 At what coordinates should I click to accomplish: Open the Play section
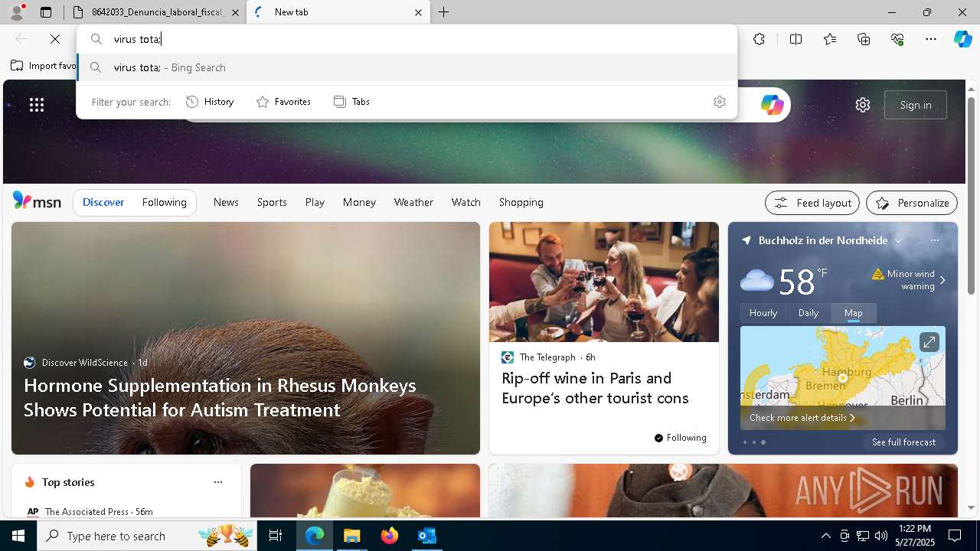click(315, 202)
